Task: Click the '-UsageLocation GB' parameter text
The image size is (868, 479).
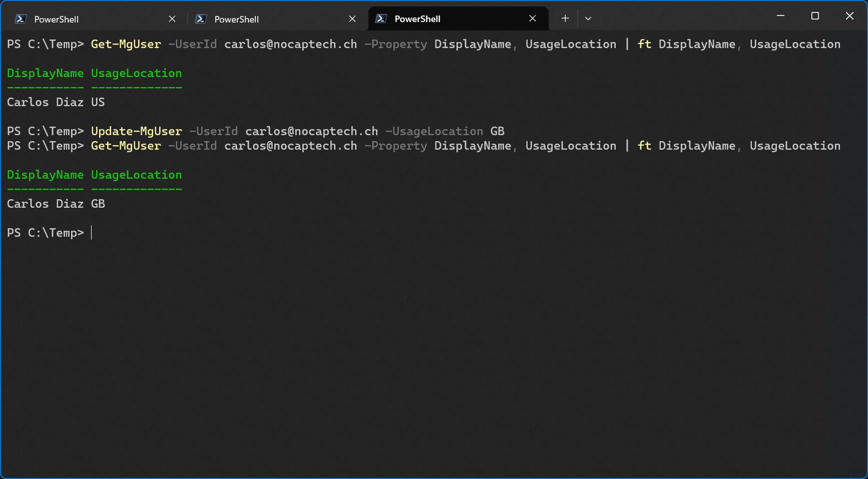Action: (445, 131)
